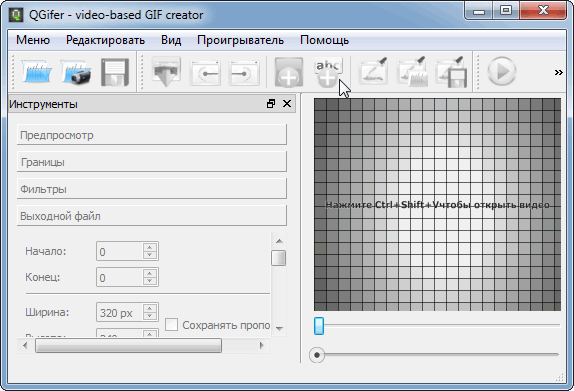Decrease the Начало value with down arrow
The width and height of the screenshot is (574, 391).
tap(149, 255)
